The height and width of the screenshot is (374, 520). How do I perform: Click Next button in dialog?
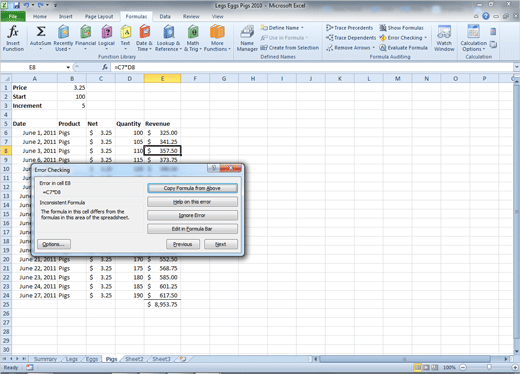coord(221,244)
